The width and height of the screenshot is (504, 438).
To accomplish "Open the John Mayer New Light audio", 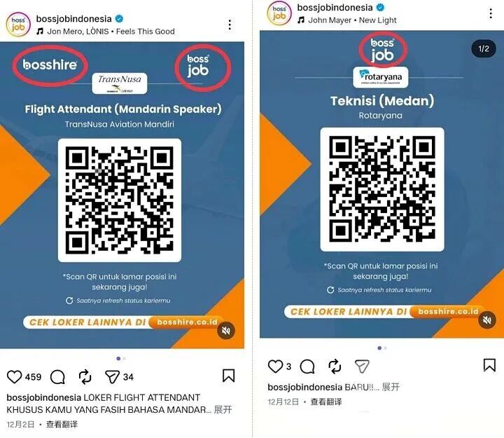I will [x=347, y=20].
